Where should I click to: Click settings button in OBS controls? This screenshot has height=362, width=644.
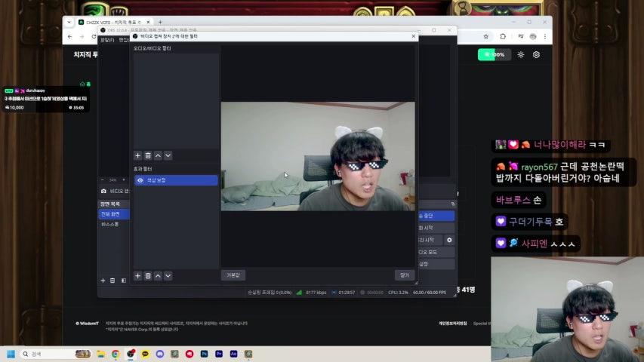(436, 264)
